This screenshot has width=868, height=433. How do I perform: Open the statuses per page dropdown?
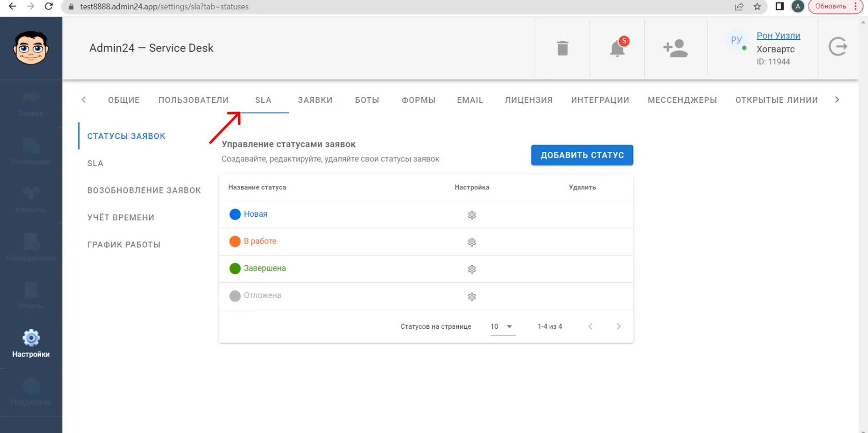(502, 327)
